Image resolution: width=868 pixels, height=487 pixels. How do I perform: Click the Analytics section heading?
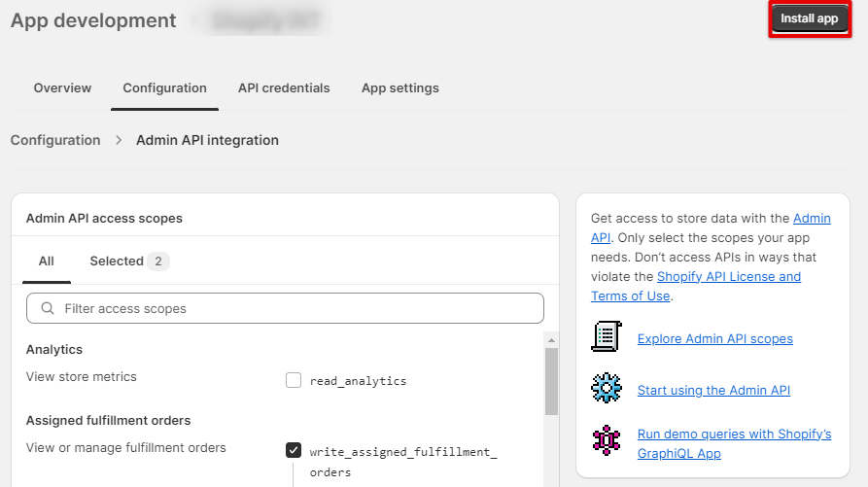(54, 349)
